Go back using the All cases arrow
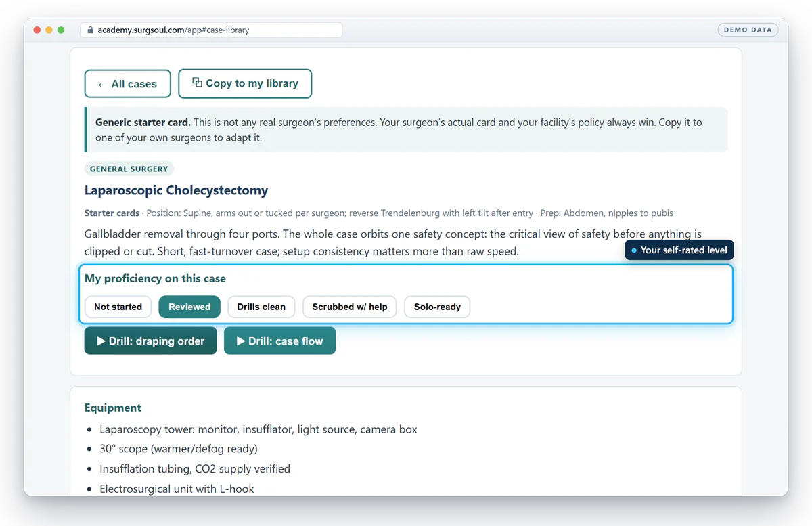 (x=103, y=84)
